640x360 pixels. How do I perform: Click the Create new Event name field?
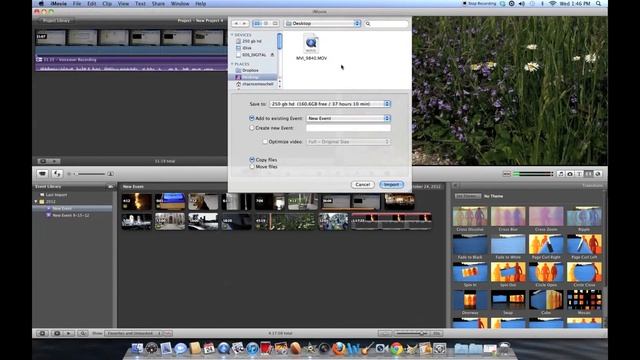349,128
